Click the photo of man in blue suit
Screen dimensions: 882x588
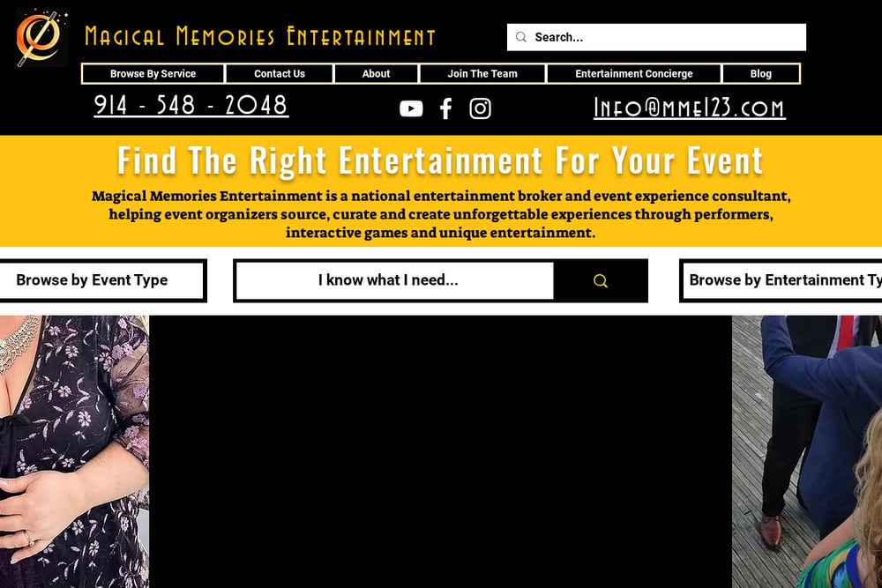[x=807, y=451]
